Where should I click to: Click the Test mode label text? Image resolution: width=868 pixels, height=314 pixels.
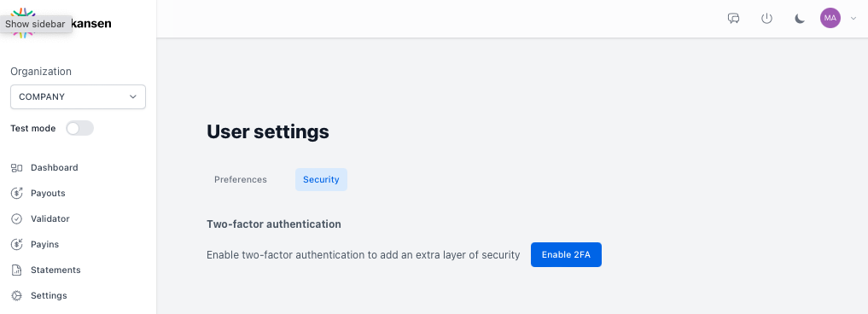pyautogui.click(x=33, y=129)
